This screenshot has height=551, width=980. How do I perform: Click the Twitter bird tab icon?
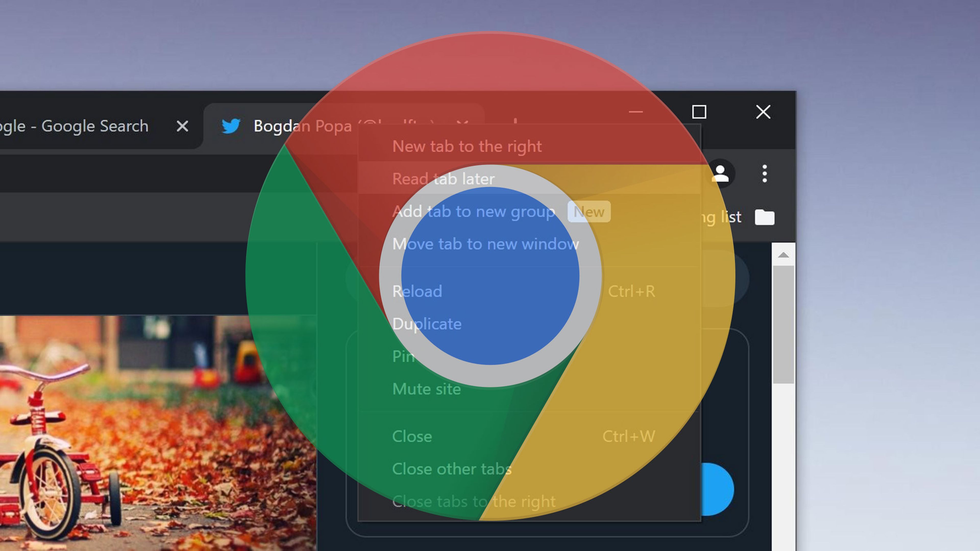(x=230, y=126)
